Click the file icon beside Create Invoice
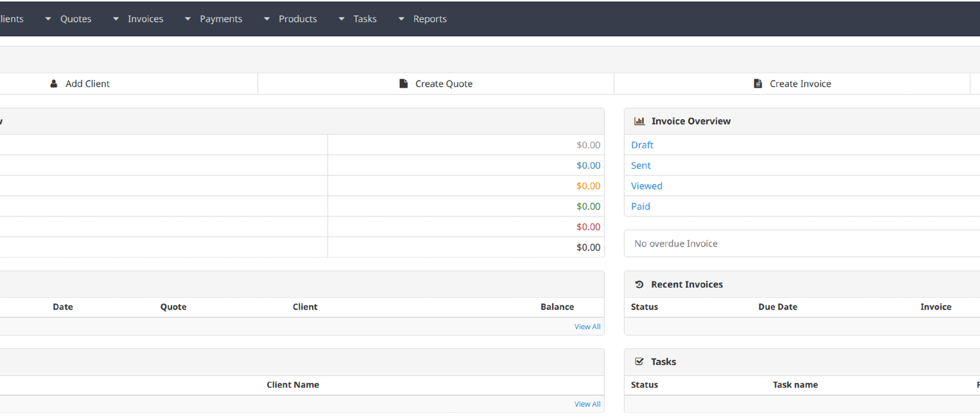Screen dimensions: 980x420 point(757,84)
